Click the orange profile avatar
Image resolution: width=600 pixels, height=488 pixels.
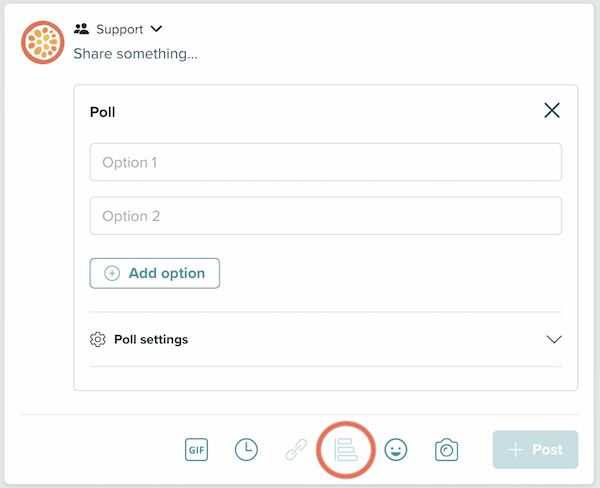click(x=43, y=42)
